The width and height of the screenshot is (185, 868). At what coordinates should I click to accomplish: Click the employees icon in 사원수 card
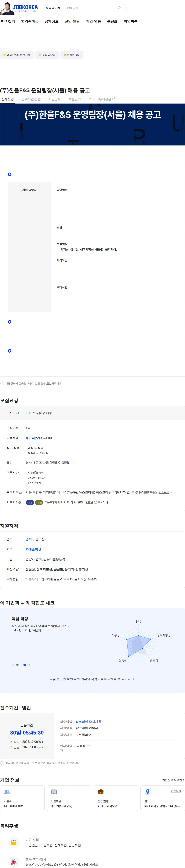[x=7, y=792]
